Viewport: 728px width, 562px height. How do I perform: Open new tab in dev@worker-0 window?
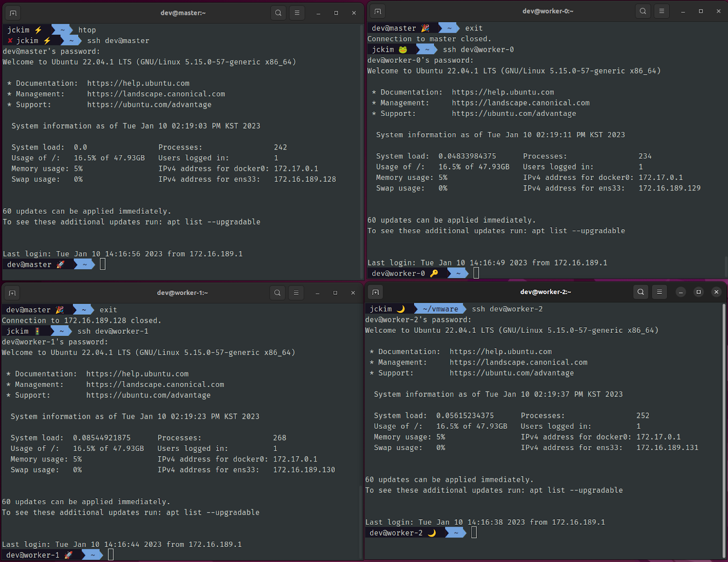(x=378, y=11)
